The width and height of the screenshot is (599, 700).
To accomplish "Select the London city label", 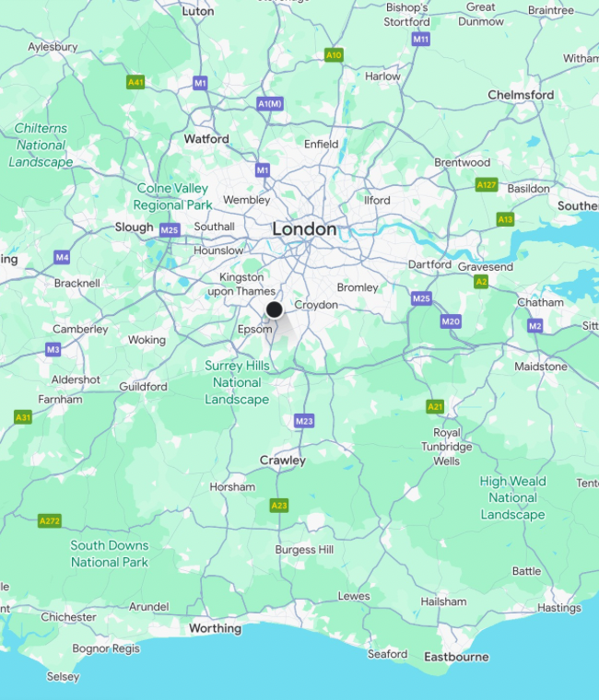I will tap(305, 229).
